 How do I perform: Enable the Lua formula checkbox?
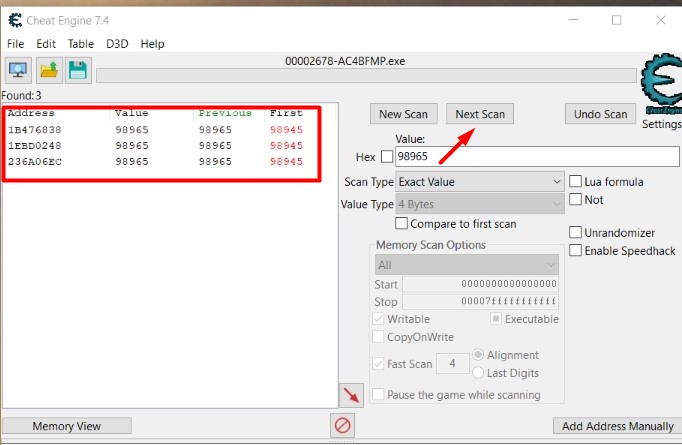[575, 181]
